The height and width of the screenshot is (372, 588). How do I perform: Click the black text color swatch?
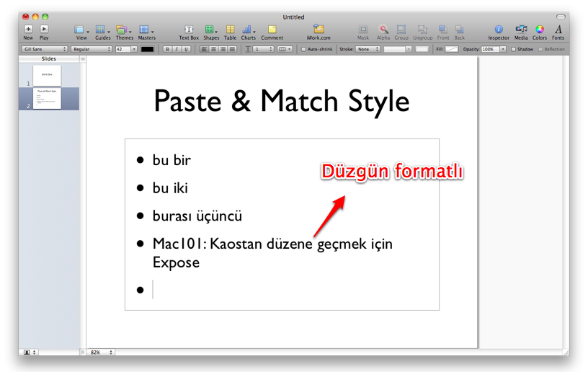[x=147, y=49]
